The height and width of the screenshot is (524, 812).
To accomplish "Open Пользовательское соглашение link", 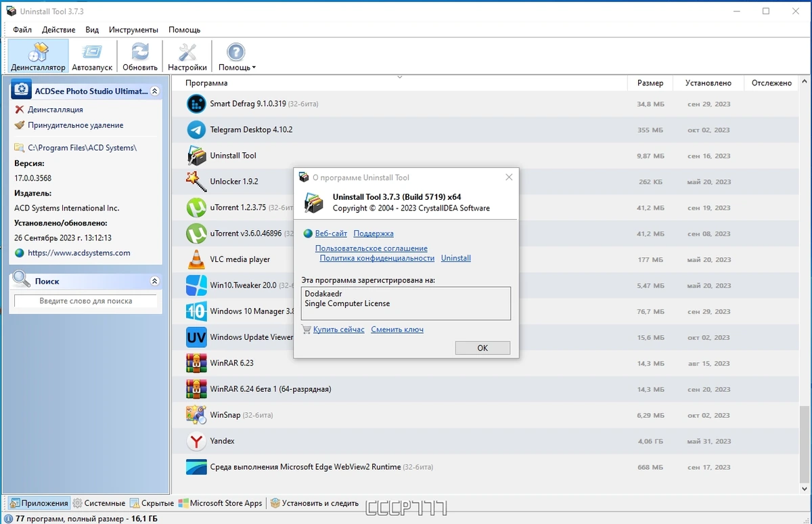I will point(371,248).
